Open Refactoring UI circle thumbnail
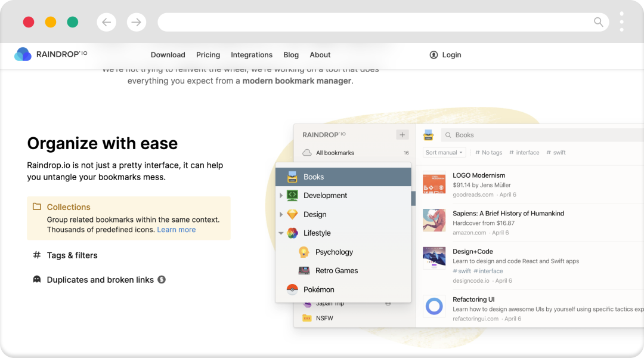 [x=434, y=306]
